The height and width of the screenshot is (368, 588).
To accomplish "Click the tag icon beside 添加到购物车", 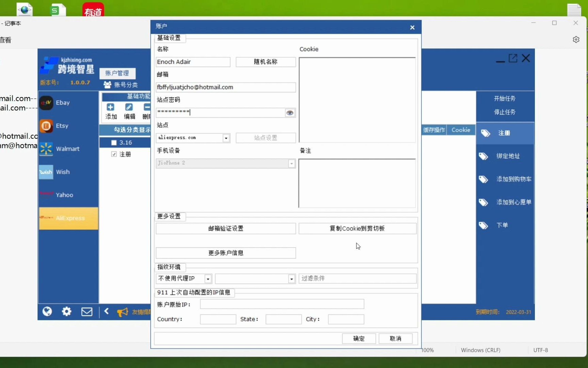I will tap(484, 180).
